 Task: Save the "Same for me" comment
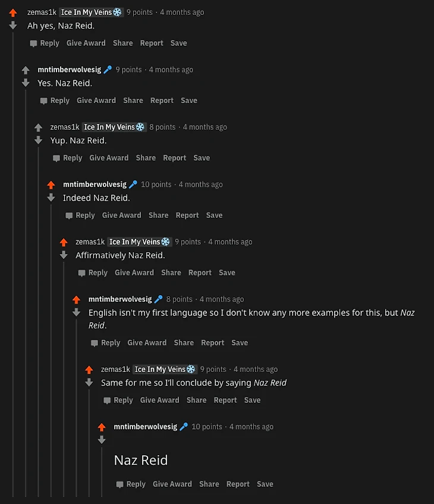coord(252,400)
